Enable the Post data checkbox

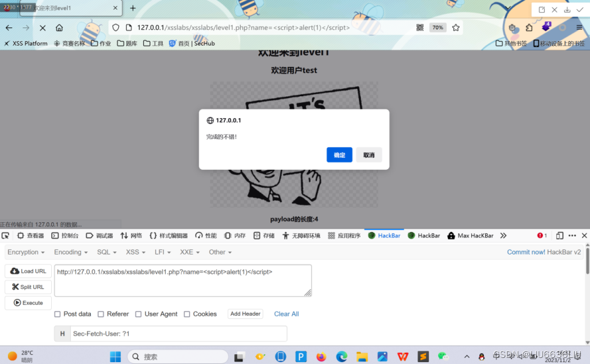click(x=57, y=314)
